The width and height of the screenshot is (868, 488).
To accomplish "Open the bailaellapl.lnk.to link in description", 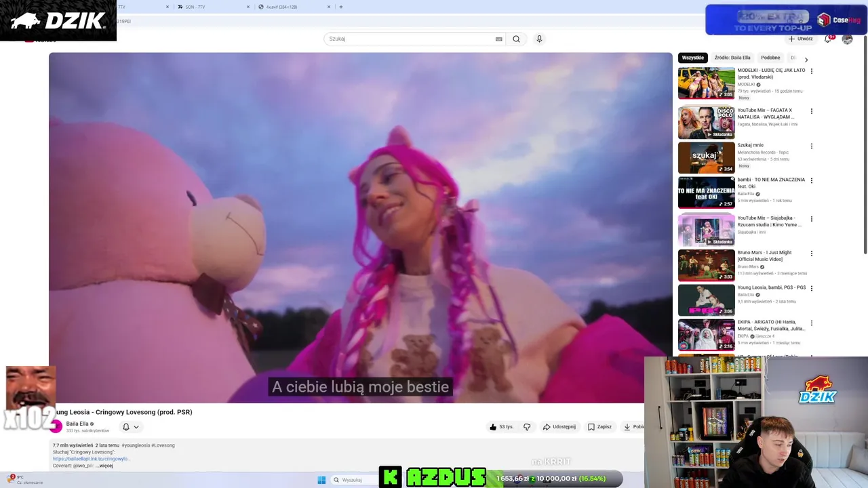I will (x=91, y=459).
